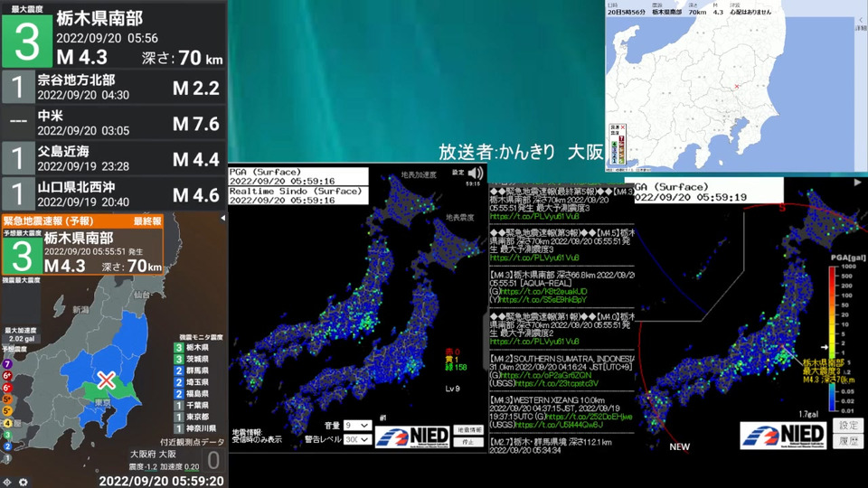Open Western Xizang USGS link
The image size is (868, 488).
pyautogui.click(x=559, y=425)
